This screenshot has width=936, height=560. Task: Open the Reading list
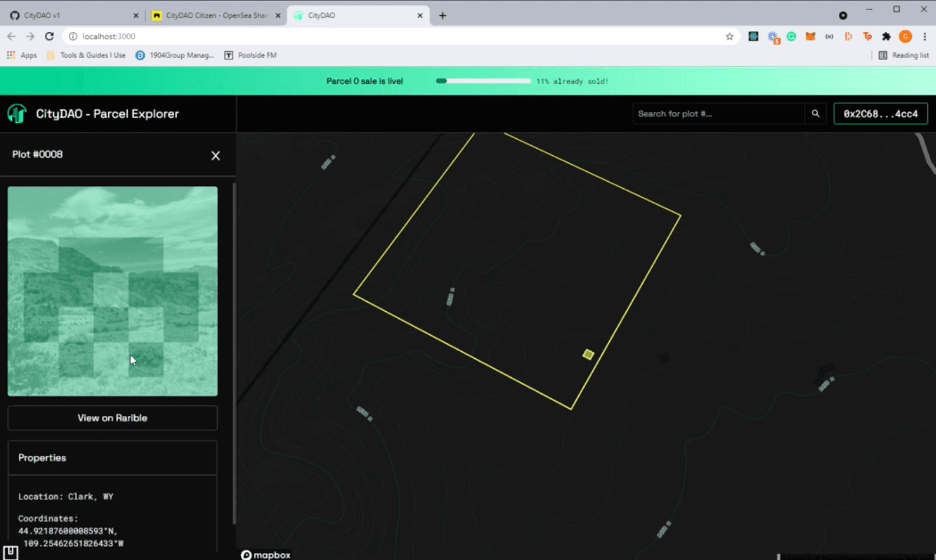coord(904,55)
